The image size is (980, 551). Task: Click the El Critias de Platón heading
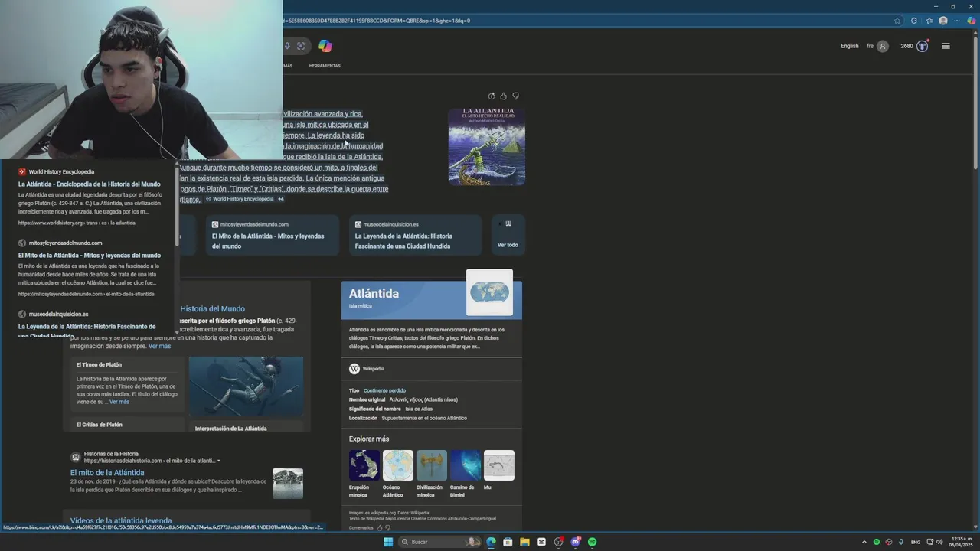pyautogui.click(x=99, y=425)
